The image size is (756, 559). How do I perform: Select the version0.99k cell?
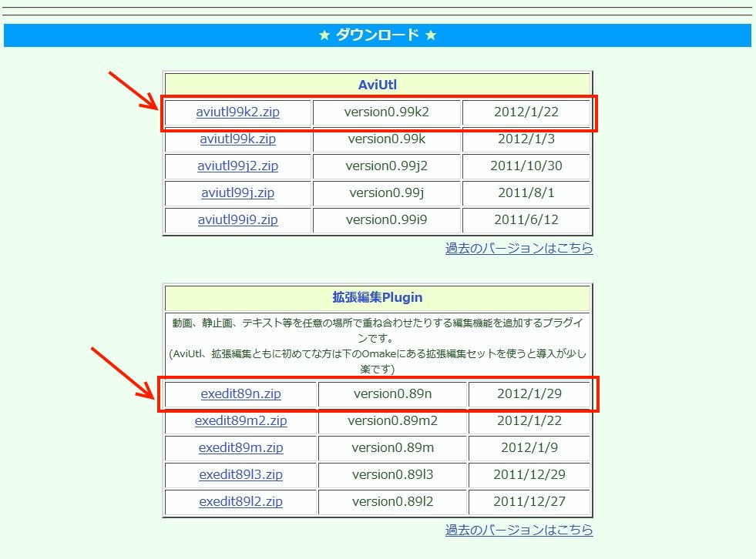point(387,139)
